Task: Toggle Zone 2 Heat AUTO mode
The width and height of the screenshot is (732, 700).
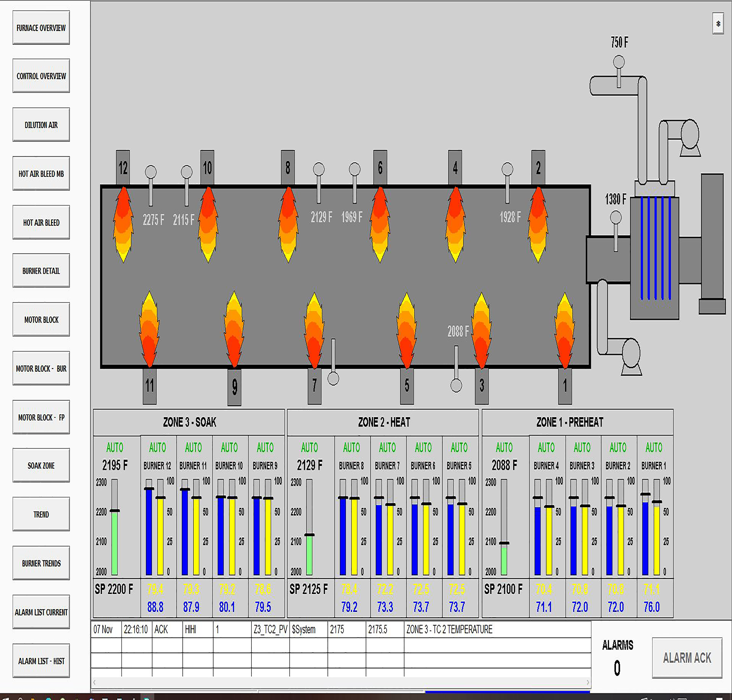Action: tap(309, 448)
